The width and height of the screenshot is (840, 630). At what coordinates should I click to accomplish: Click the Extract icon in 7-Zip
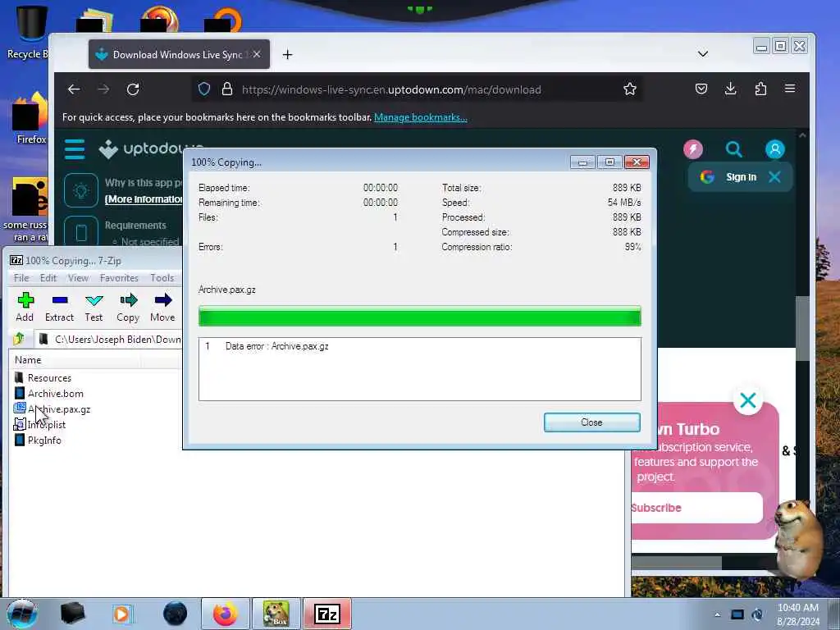[59, 307]
